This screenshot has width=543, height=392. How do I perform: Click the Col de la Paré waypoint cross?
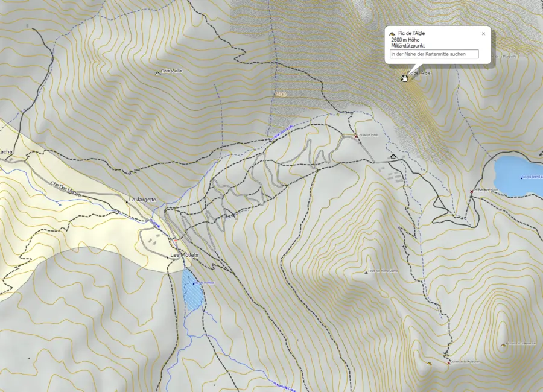[x=356, y=136]
